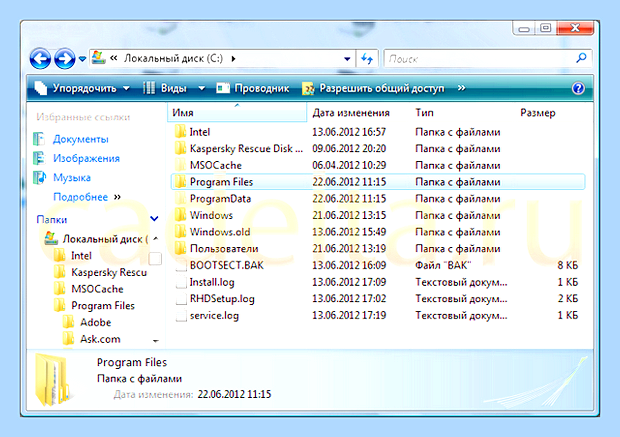The height and width of the screenshot is (437, 620).
Task: Click the ProgramData folder icon
Action: [x=180, y=199]
